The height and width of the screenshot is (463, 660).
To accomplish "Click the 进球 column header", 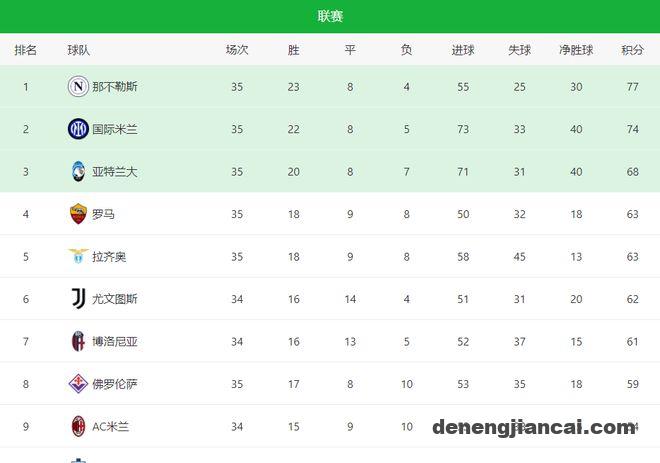I will tap(463, 50).
